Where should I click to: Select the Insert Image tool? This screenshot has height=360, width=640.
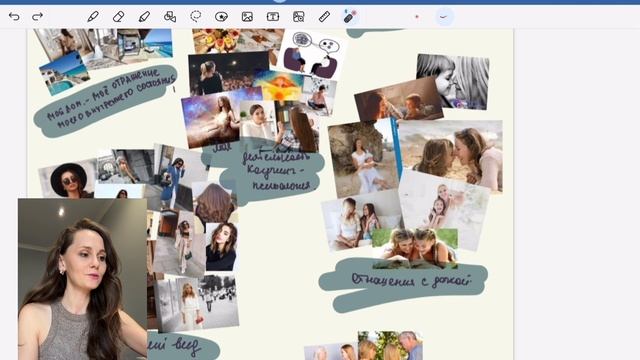(x=247, y=17)
